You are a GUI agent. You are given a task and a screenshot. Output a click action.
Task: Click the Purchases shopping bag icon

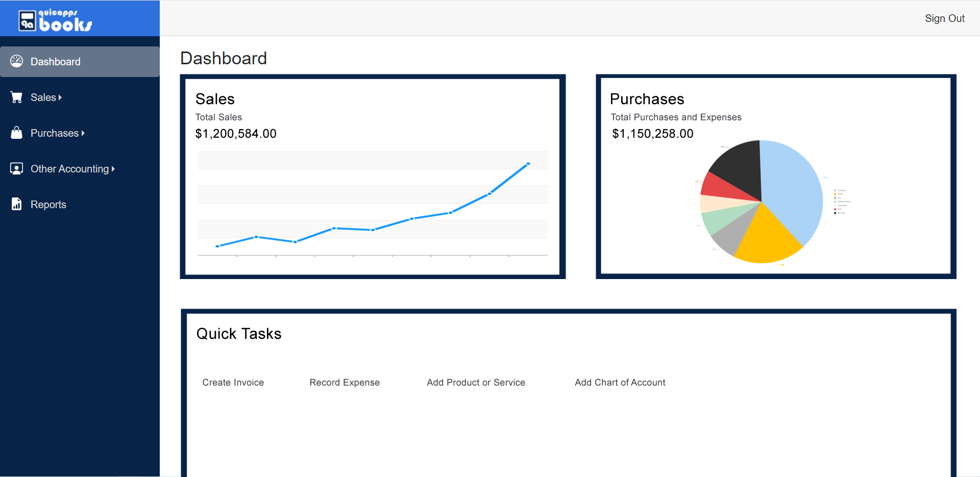[x=17, y=133]
